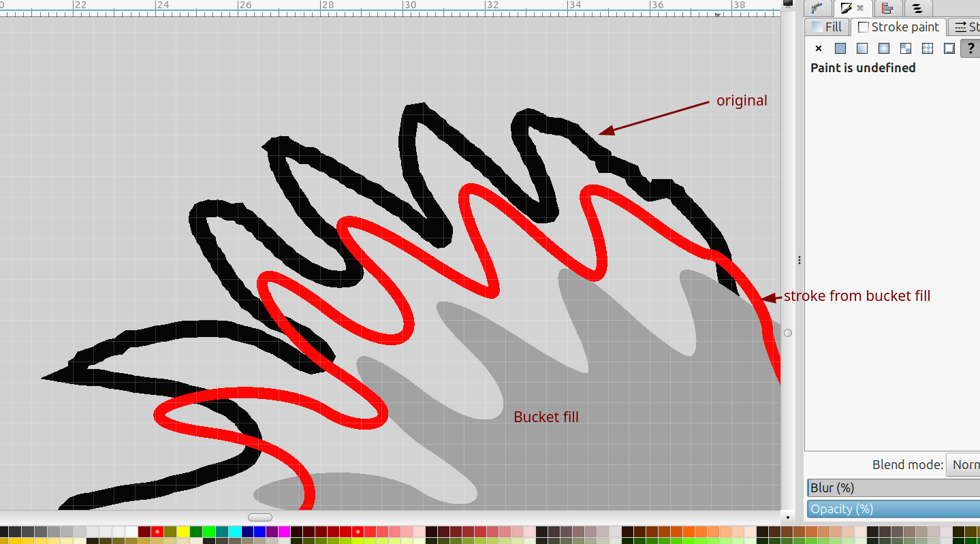Switch to the Fill tab
Viewport: 980px width, 544px height.
point(827,27)
